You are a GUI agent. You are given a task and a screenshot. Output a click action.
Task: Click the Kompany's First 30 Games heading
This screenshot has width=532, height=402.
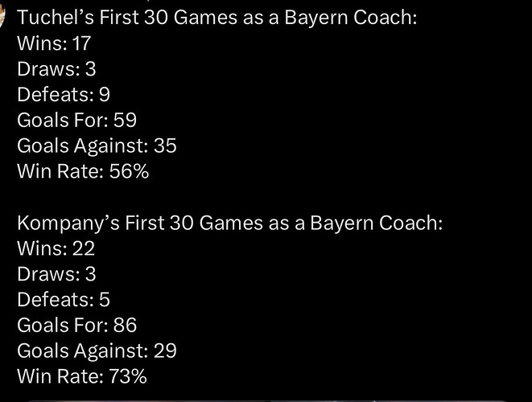coord(229,223)
